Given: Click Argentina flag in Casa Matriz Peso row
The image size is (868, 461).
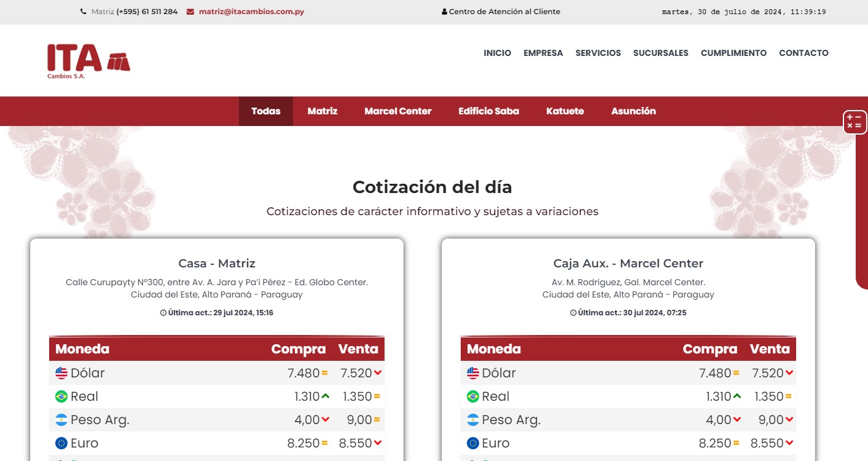Looking at the screenshot, I should click(61, 420).
